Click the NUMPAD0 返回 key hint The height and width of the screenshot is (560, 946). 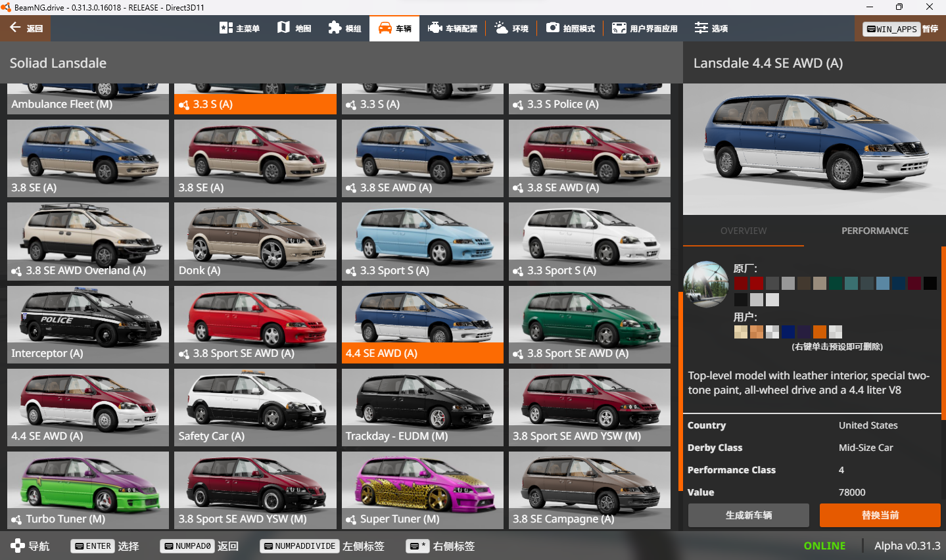coord(199,546)
